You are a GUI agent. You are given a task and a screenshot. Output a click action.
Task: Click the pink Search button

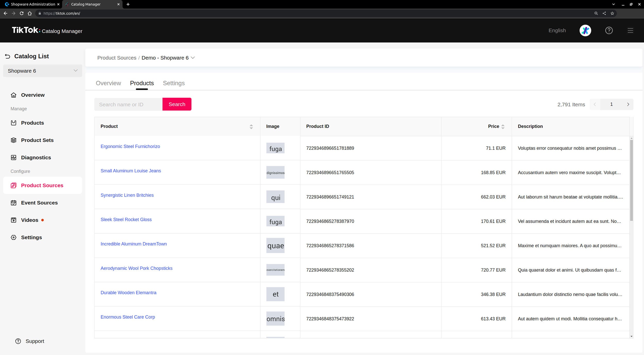click(177, 104)
